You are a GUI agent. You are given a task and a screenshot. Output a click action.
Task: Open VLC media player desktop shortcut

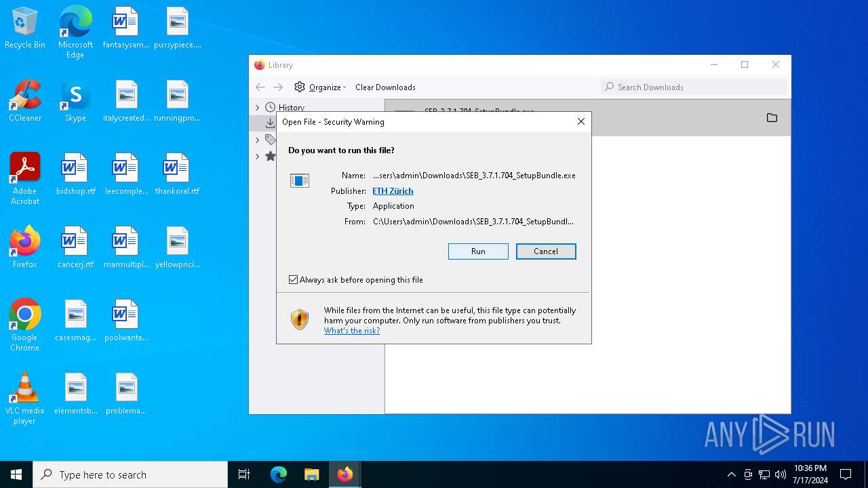point(25,399)
